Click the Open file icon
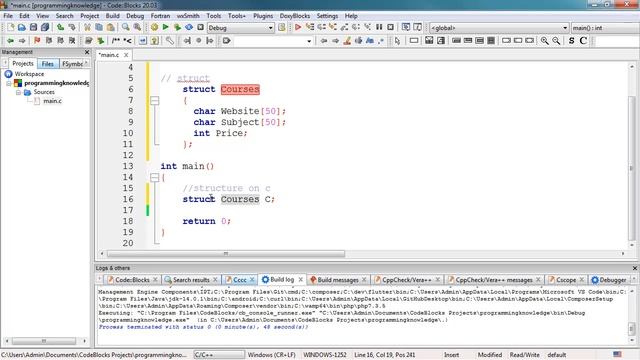This screenshot has height=360, width=640. tap(22, 27)
